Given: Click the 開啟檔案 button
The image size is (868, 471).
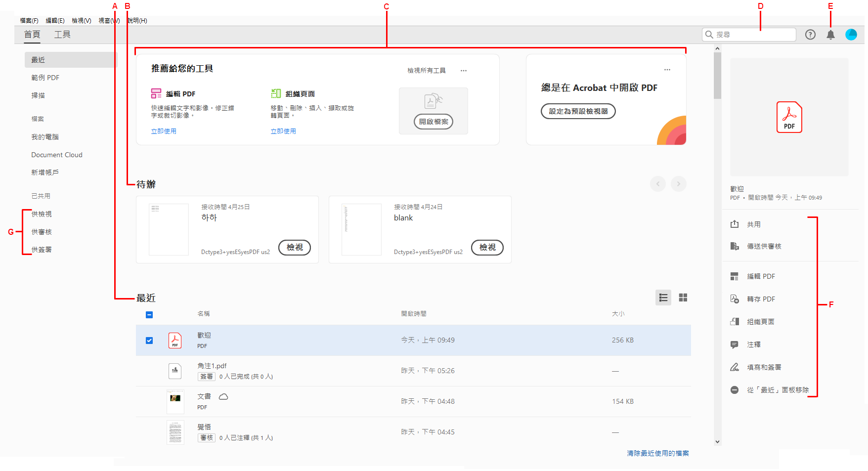Looking at the screenshot, I should [x=434, y=122].
